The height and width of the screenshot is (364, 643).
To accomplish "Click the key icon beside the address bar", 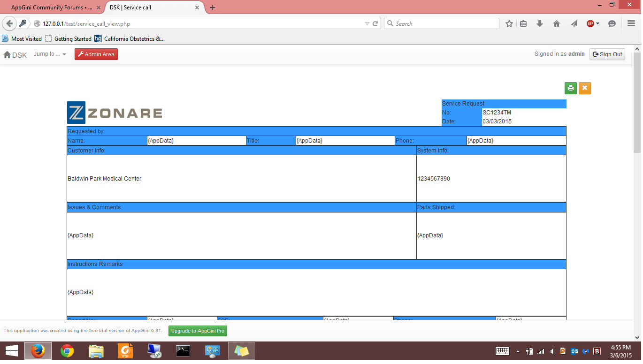I will coord(23,23).
